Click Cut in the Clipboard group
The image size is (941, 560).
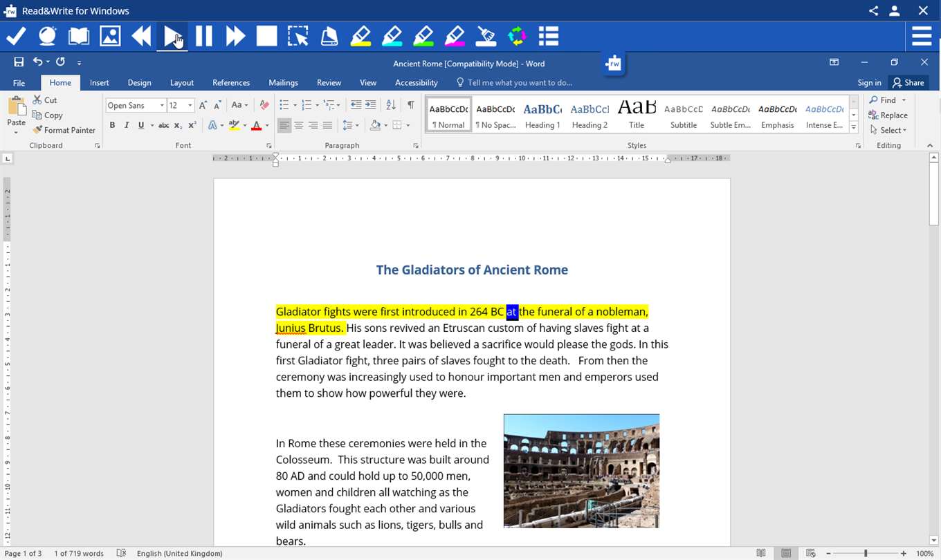coord(45,100)
